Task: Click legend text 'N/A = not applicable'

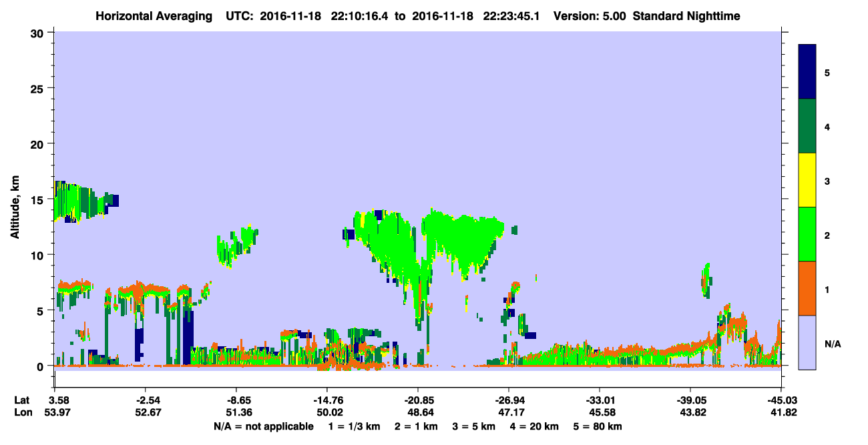Action: [x=263, y=426]
